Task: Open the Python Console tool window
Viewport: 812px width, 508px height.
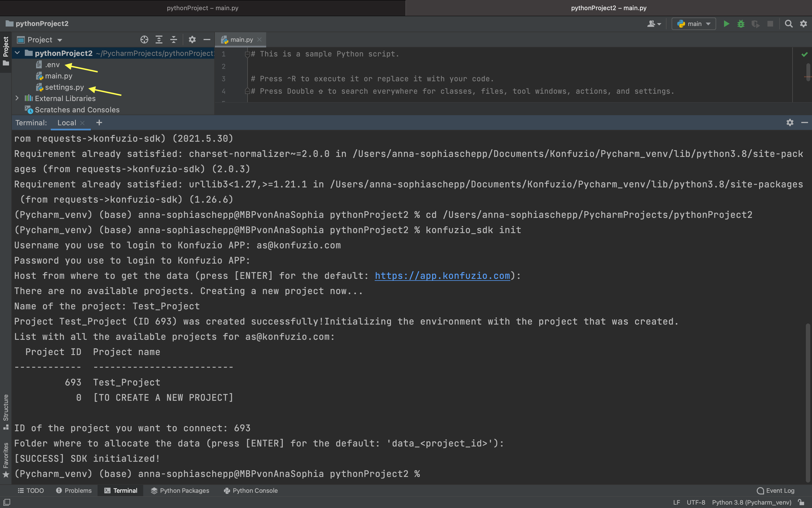Action: click(x=251, y=491)
